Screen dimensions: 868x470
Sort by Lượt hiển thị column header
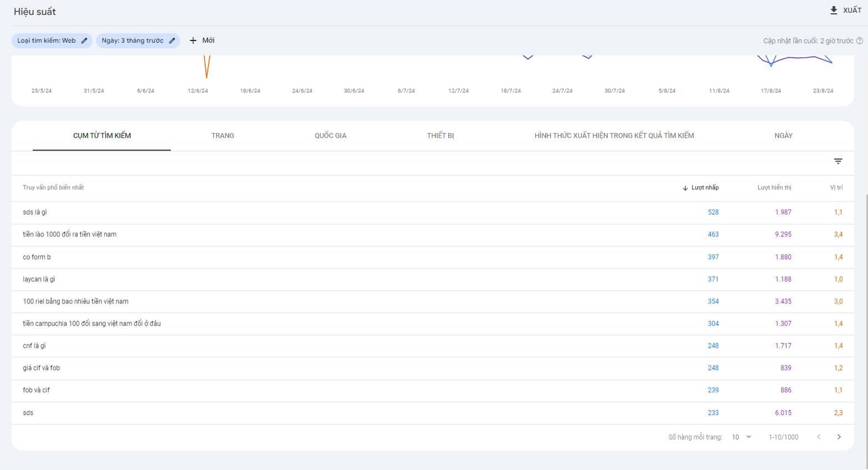click(774, 188)
